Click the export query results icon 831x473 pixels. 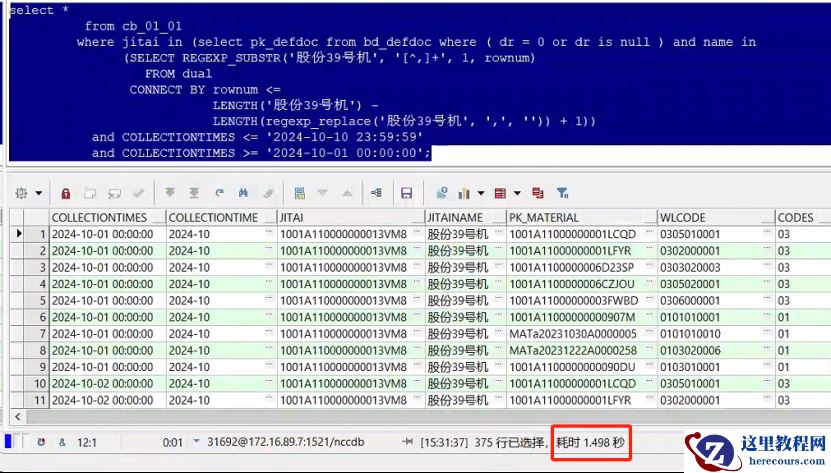[x=441, y=193]
